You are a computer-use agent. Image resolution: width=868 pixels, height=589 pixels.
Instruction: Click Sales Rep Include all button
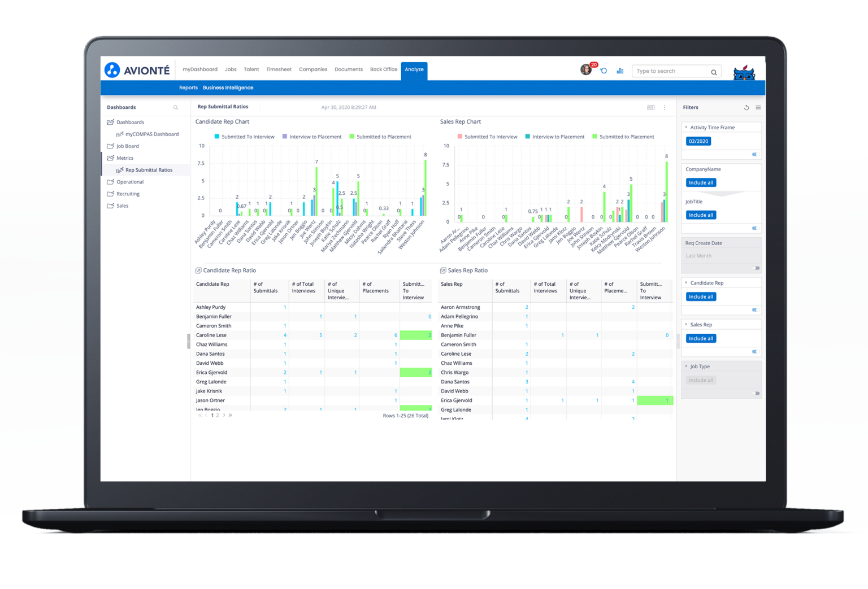pos(701,339)
